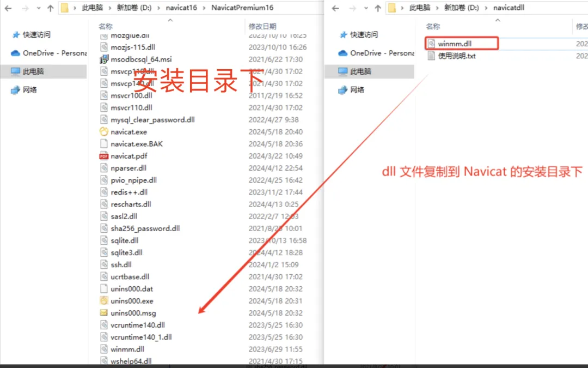Click msvcr100.dll file icon
Viewport: 588px width, 368px height.
pos(104,95)
